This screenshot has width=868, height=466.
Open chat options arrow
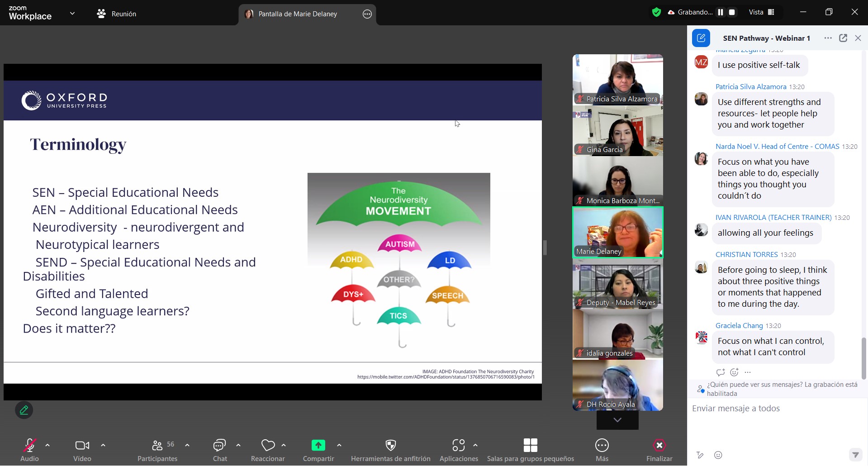[x=238, y=446]
